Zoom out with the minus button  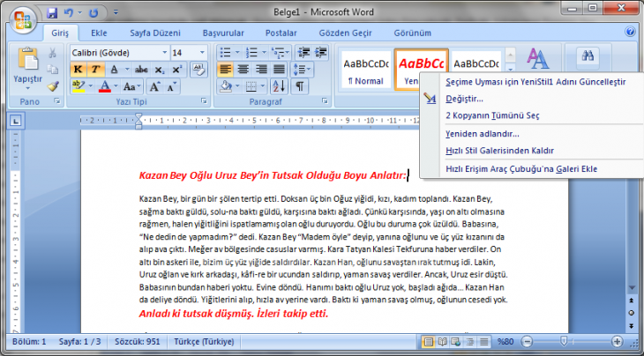pyautogui.click(x=527, y=341)
